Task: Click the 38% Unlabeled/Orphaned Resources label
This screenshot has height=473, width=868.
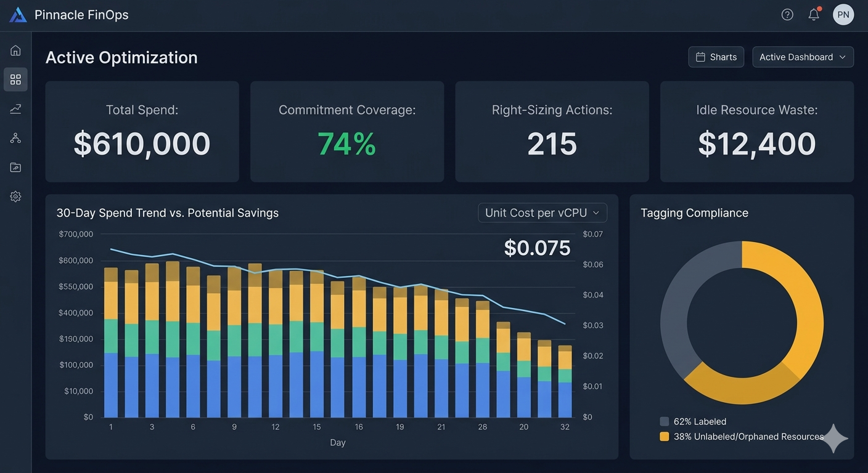Action: click(748, 437)
